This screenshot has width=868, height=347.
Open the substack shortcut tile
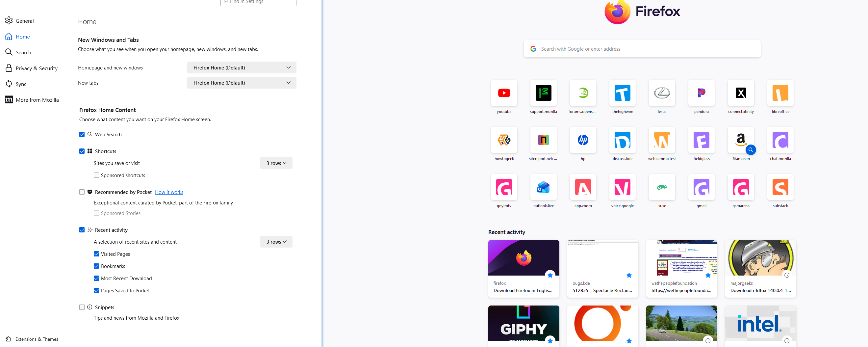780,187
